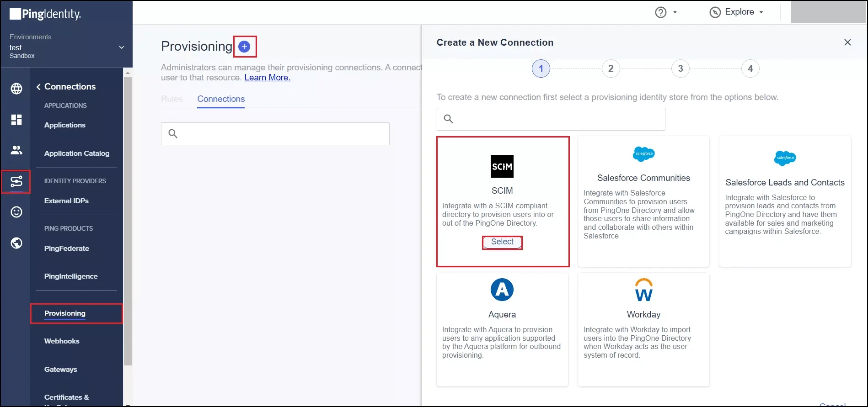Click the SCIM card title text
The height and width of the screenshot is (407, 868).
502,191
